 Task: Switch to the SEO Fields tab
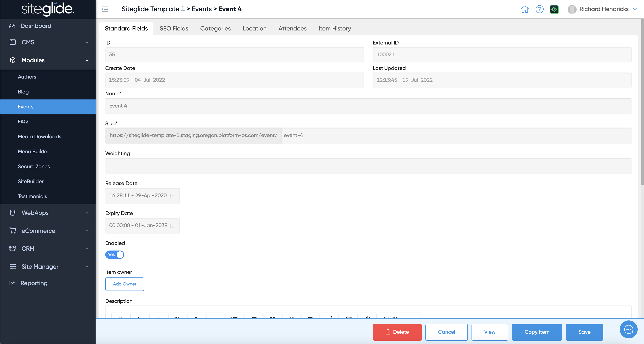[174, 29]
